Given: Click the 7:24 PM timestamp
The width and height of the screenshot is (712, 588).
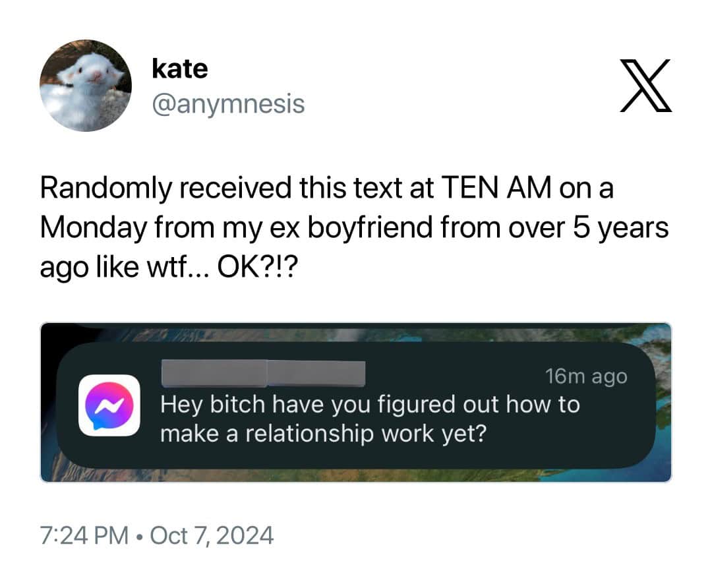Looking at the screenshot, I should (x=84, y=535).
